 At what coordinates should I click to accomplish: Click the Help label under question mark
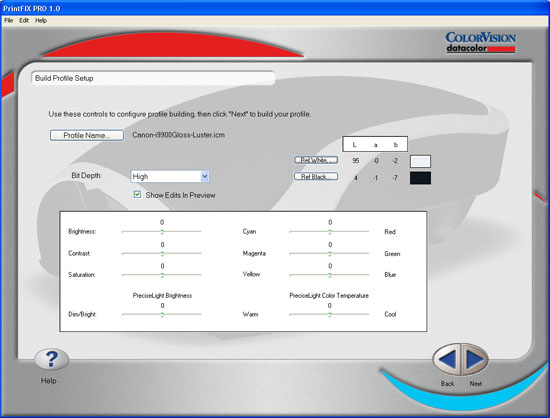[48, 380]
